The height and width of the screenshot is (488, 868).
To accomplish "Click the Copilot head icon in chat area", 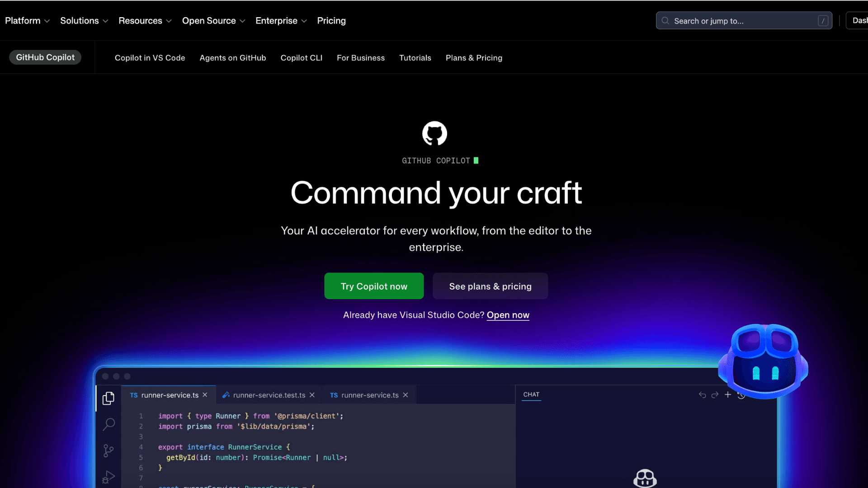I will tap(645, 478).
